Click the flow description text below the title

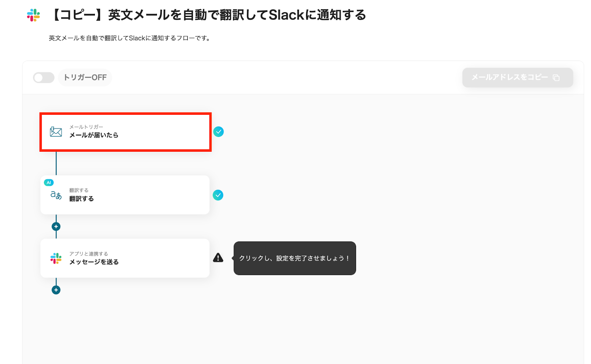(130, 38)
